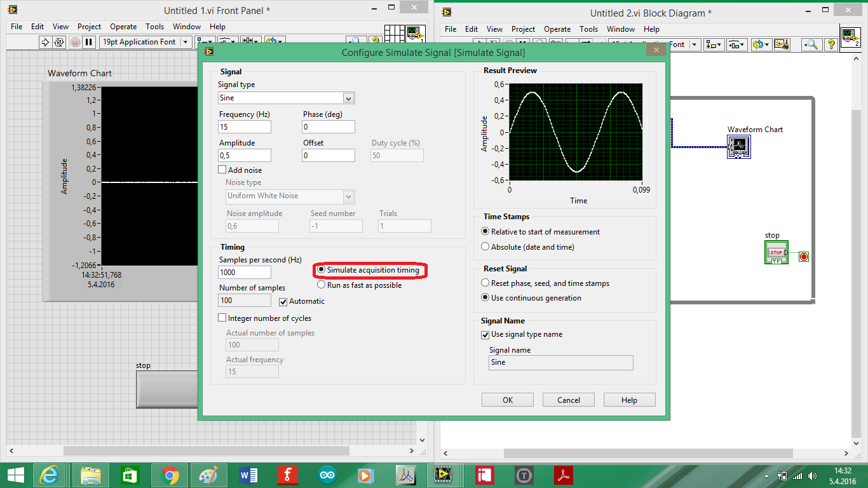Open Arduino IDE from the taskbar
Screen dimensions: 868x488
pos(327,475)
